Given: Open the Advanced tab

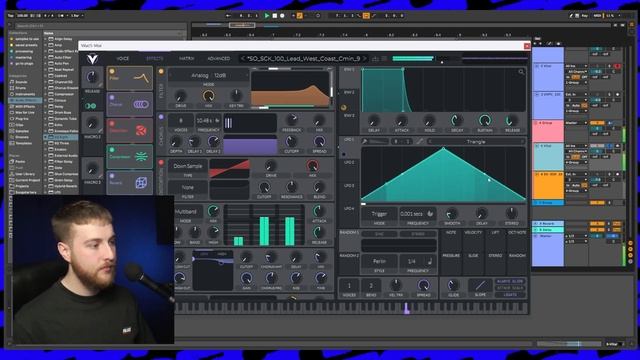Looking at the screenshot, I should [218, 59].
